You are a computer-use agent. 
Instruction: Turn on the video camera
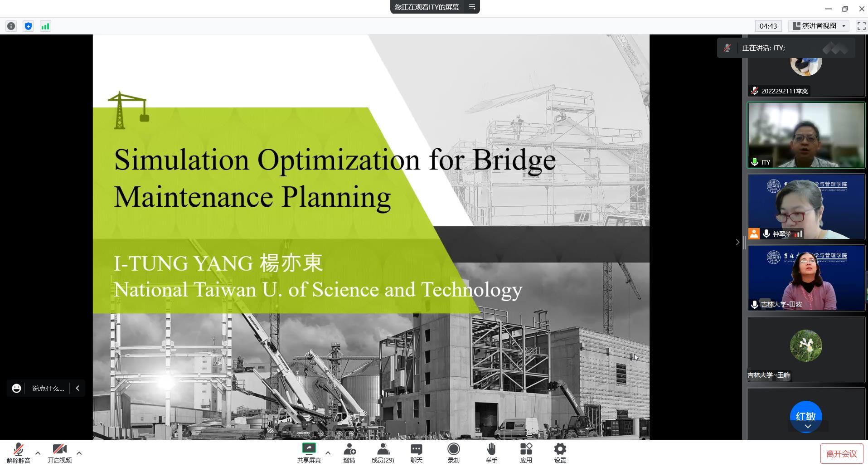(59, 453)
